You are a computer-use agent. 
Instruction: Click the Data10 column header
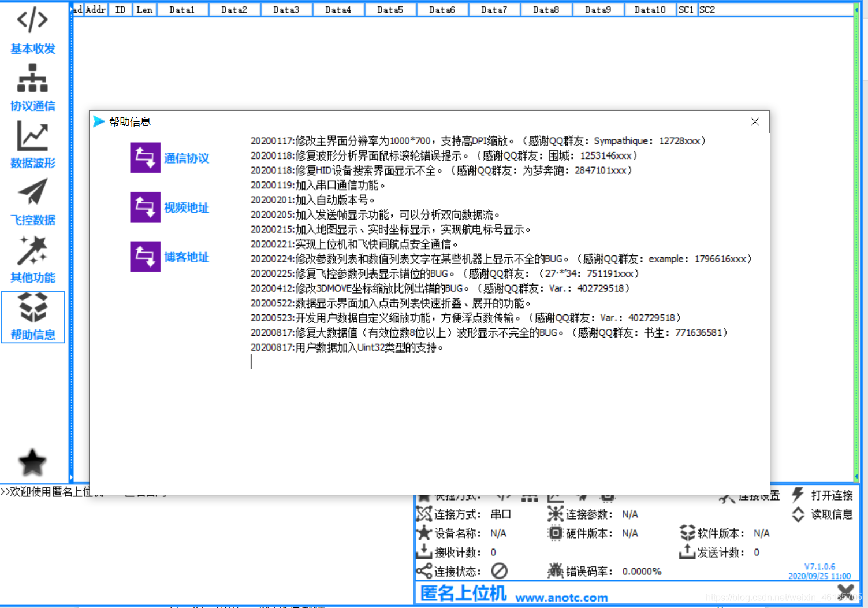(x=650, y=10)
